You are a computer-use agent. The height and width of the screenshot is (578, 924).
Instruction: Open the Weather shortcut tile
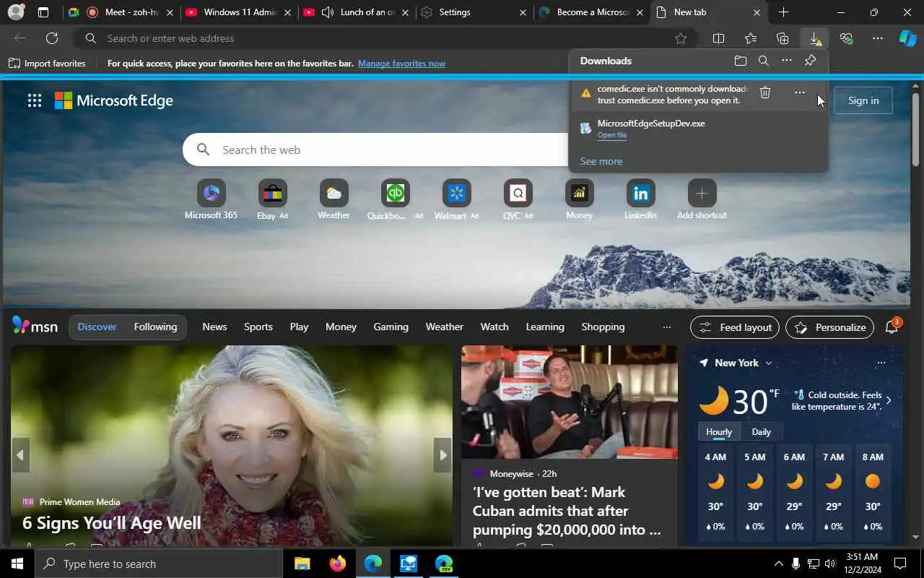point(334,199)
